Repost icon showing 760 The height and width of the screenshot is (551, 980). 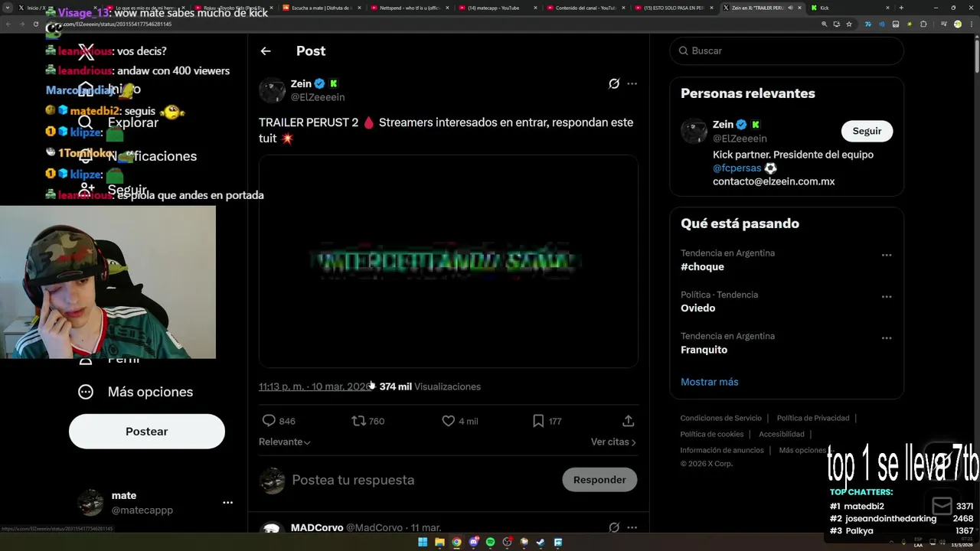[x=358, y=421]
